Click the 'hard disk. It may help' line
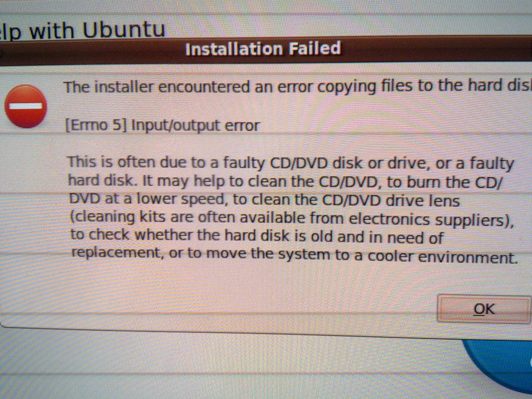 (285, 181)
